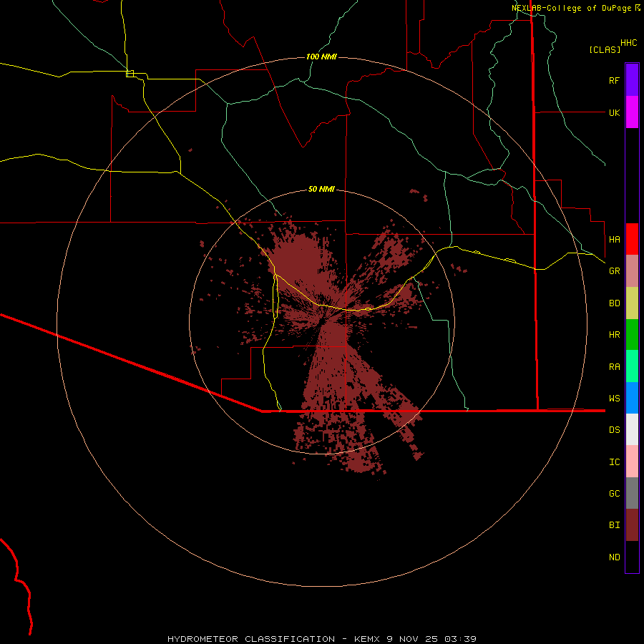Click the gray GC legend swatch
Screen dimensions: 644x644
click(x=632, y=493)
